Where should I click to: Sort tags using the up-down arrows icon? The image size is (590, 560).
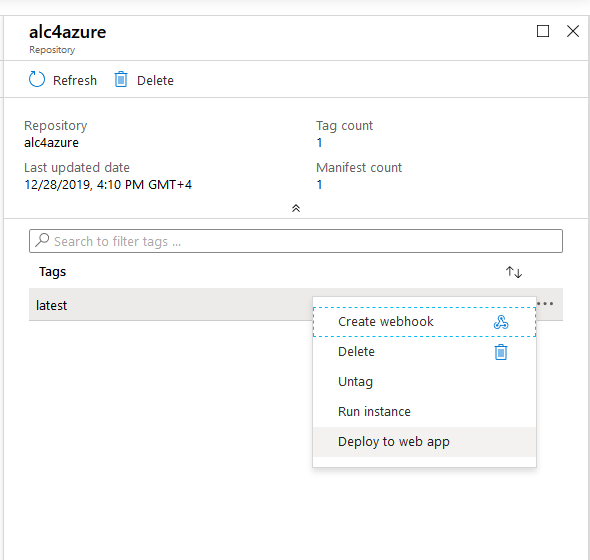coord(514,272)
